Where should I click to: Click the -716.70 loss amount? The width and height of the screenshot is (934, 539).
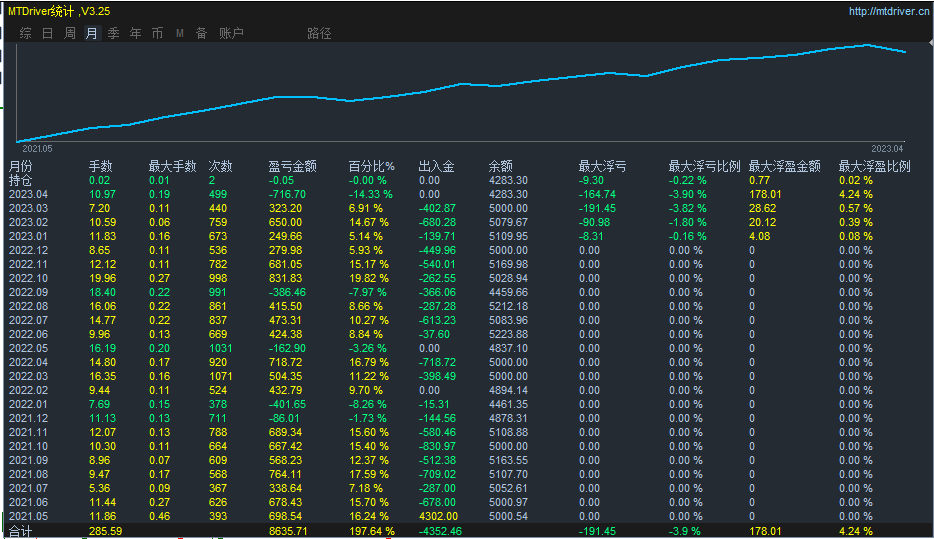click(x=287, y=194)
